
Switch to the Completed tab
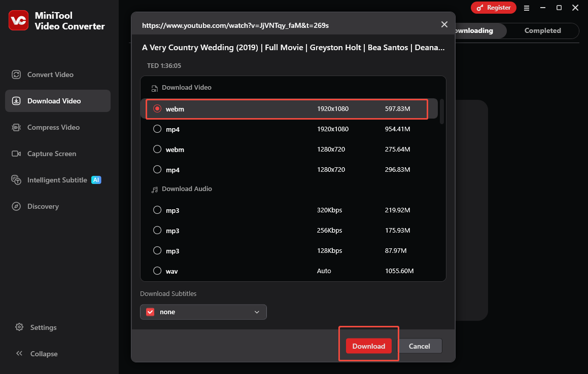tap(542, 30)
